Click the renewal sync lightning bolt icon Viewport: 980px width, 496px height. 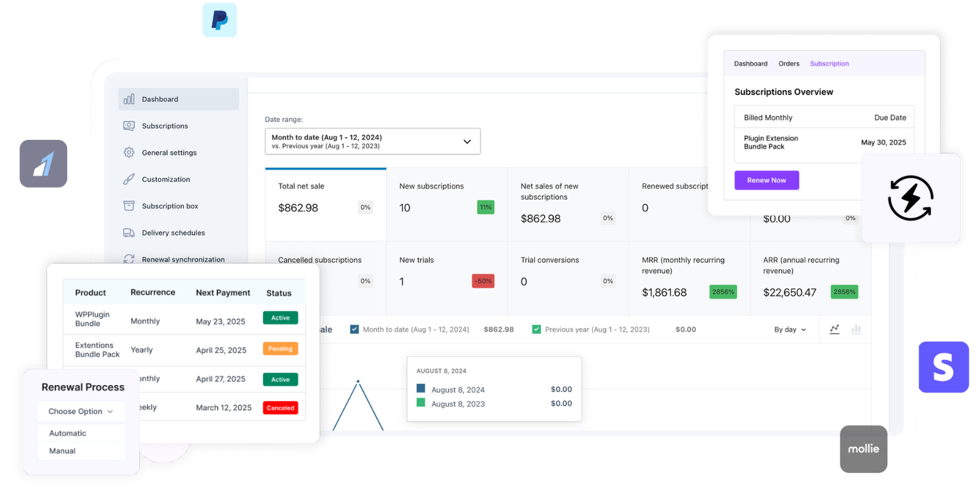[910, 198]
